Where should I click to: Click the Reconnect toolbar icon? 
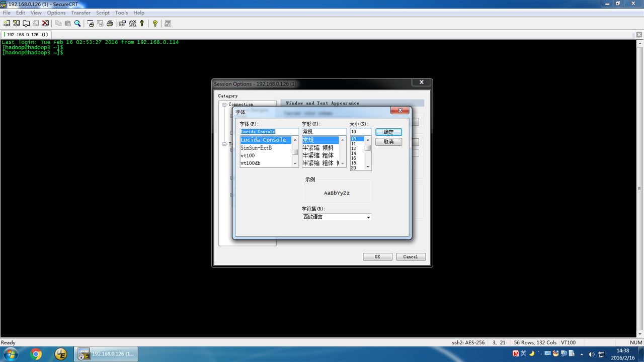pos(36,23)
